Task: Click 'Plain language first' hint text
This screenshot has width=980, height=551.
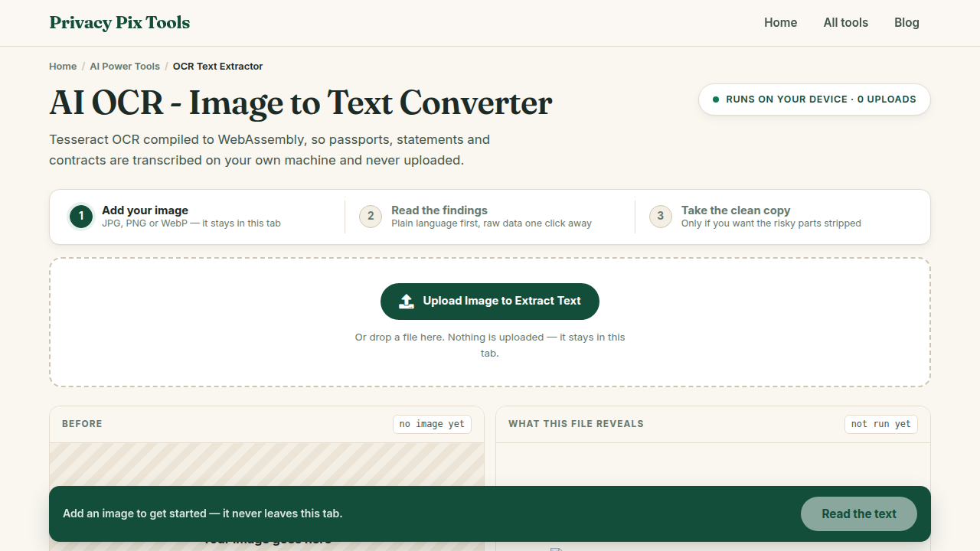Action: click(492, 223)
